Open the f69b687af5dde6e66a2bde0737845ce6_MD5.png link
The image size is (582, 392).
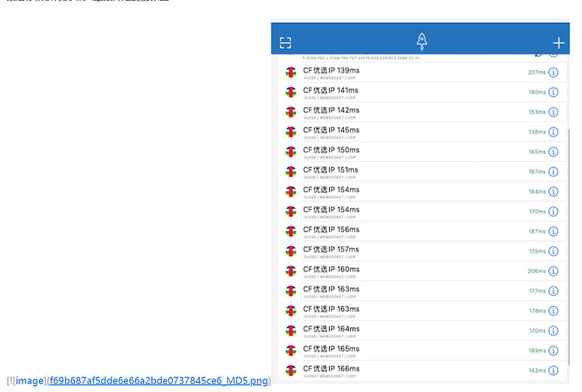click(x=158, y=381)
